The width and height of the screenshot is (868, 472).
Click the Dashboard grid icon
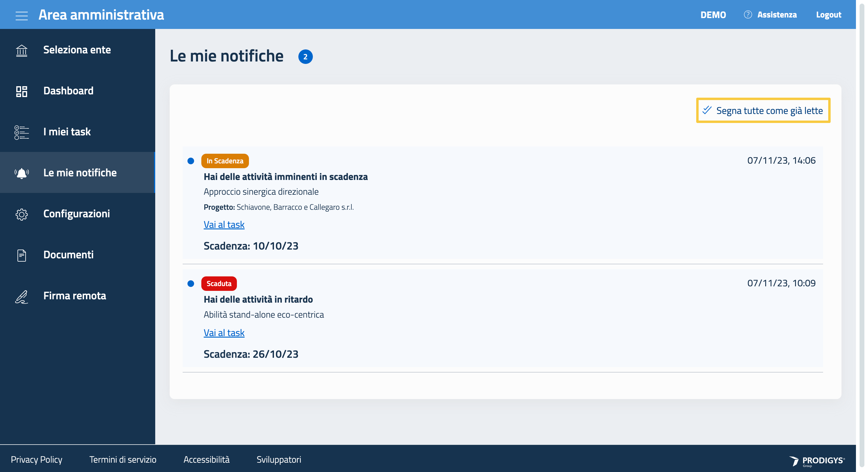[x=22, y=91]
